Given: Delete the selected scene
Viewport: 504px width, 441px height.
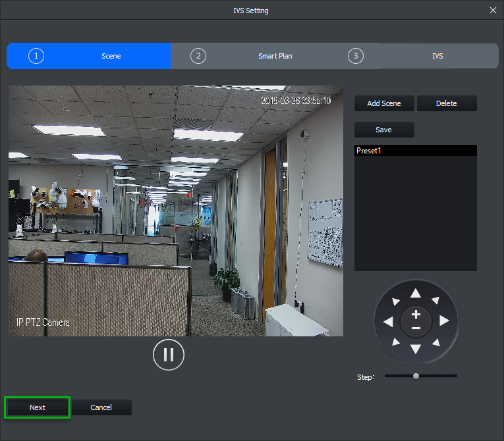Looking at the screenshot, I should coord(447,103).
